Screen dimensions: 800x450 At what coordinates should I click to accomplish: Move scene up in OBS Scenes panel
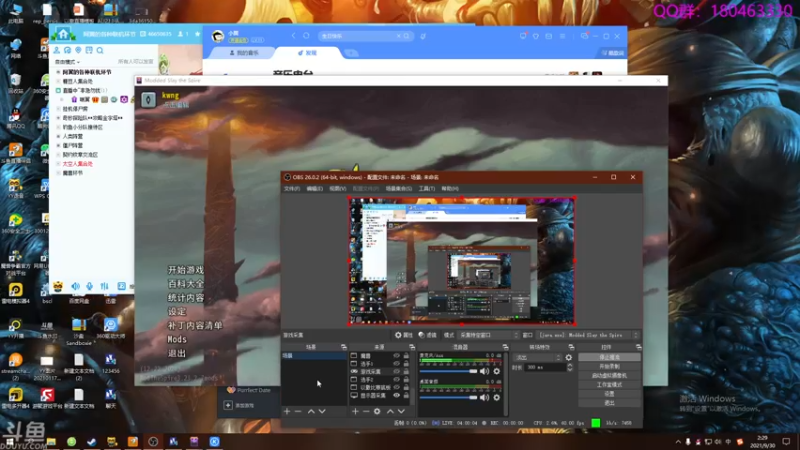[x=311, y=411]
